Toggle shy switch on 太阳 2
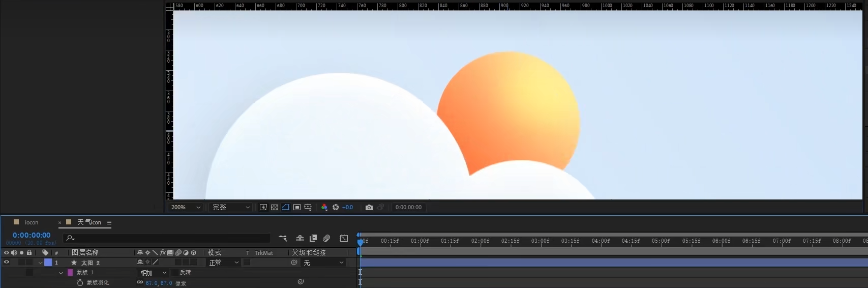The image size is (868, 288). (x=140, y=263)
